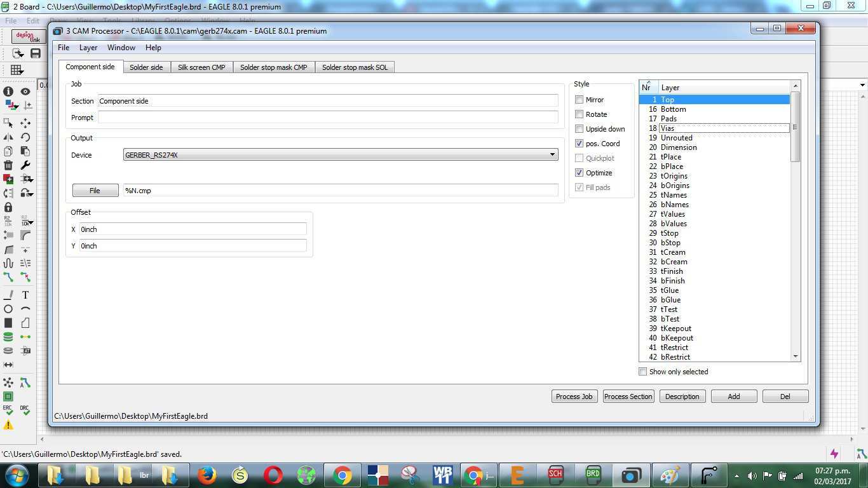Select the Dimension measurement tool
Screen dimensions: 868x488
coord(8,365)
